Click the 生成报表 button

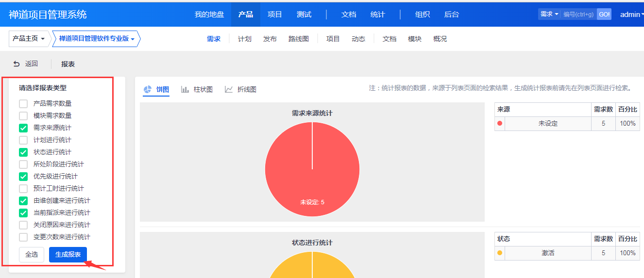click(x=68, y=255)
